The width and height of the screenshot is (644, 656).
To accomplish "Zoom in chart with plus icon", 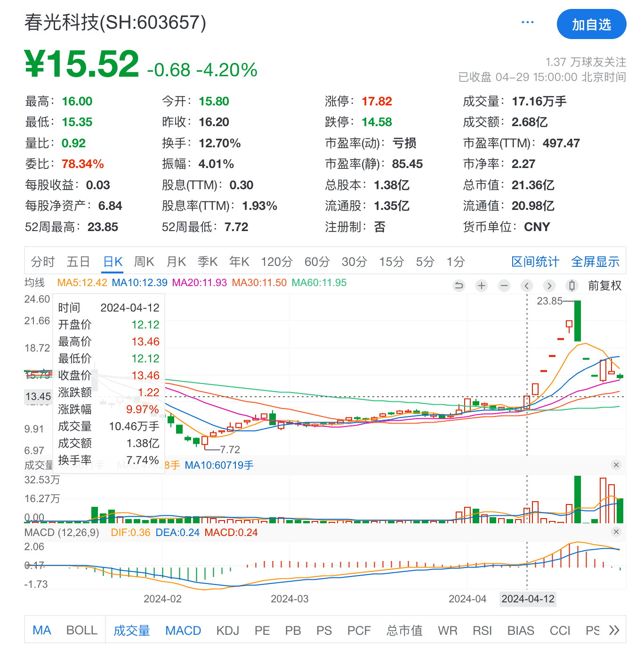I will 482,286.
